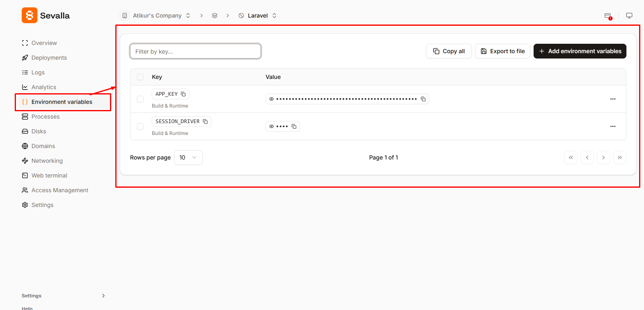This screenshot has height=310, width=644.
Task: Select the APP_KEY row checkbox
Action: point(140,99)
